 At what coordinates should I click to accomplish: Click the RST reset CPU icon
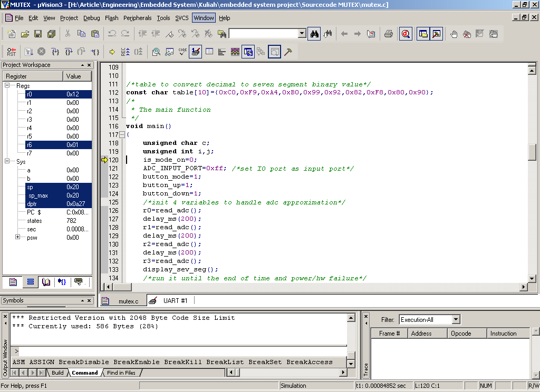12,52
